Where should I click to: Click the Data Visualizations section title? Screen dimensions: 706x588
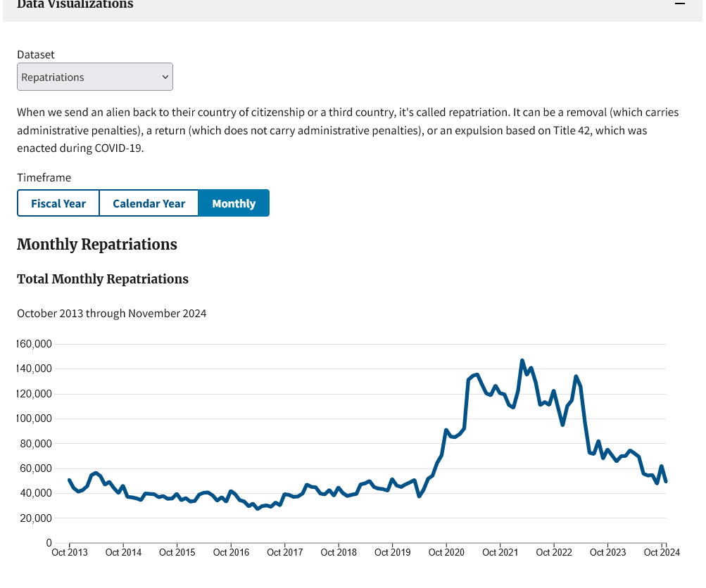point(75,4)
